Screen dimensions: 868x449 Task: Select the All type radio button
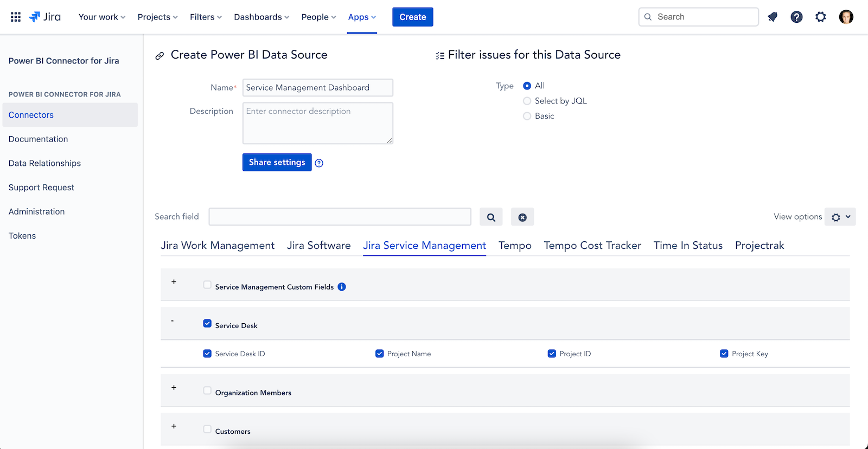(527, 86)
